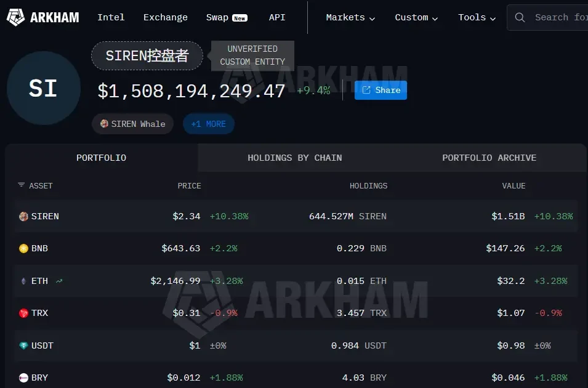Click the SIREN Whale tag avatar icon

(104, 123)
